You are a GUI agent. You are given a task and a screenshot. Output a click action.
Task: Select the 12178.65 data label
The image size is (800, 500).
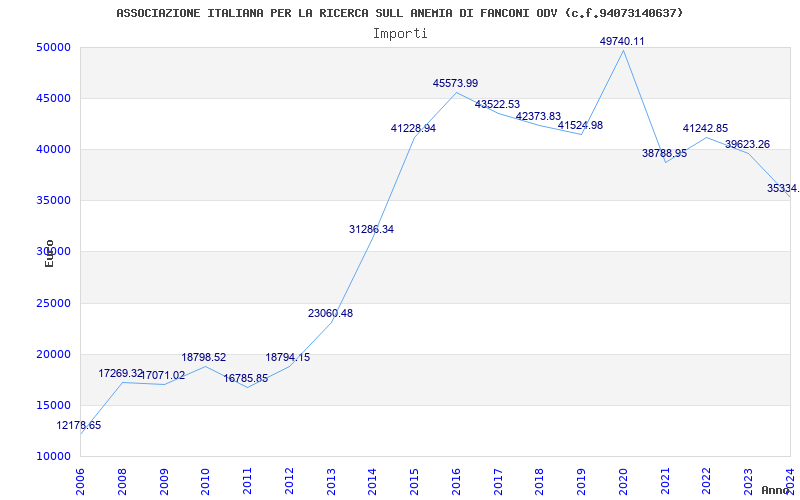(x=79, y=425)
